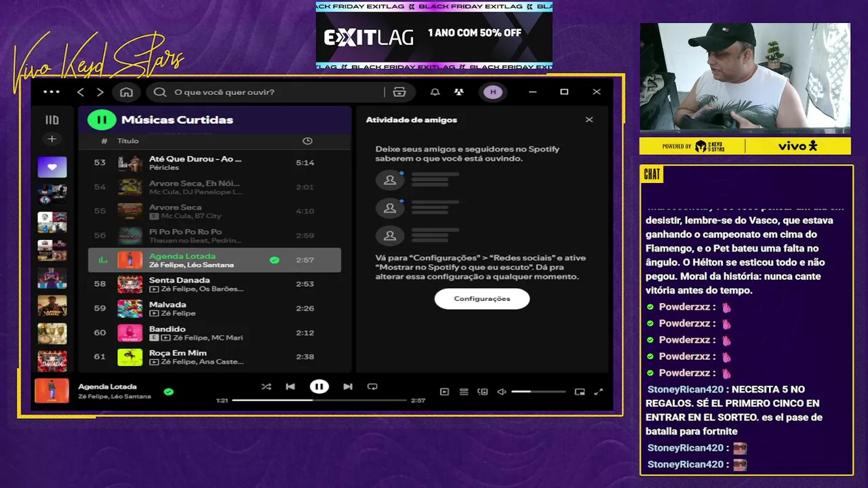Screen dimensions: 868x488
Task: Open Spotify Home via house icon
Action: 126,92
